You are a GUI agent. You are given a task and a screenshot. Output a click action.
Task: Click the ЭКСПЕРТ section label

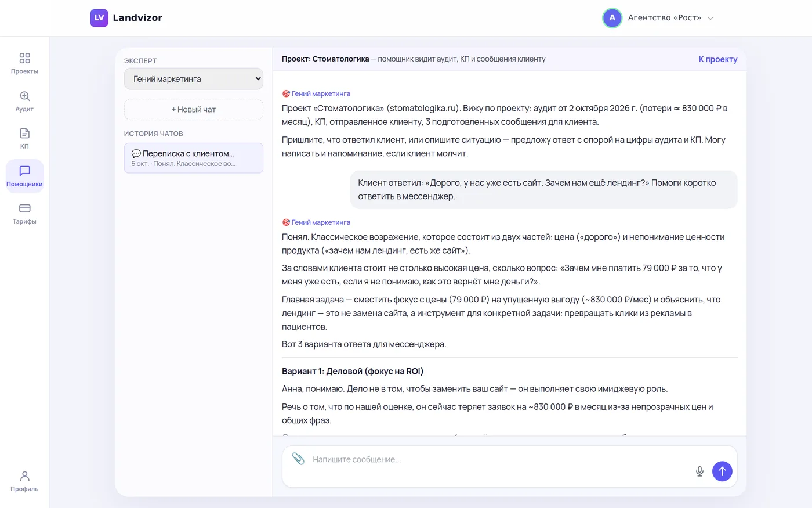[140, 61]
